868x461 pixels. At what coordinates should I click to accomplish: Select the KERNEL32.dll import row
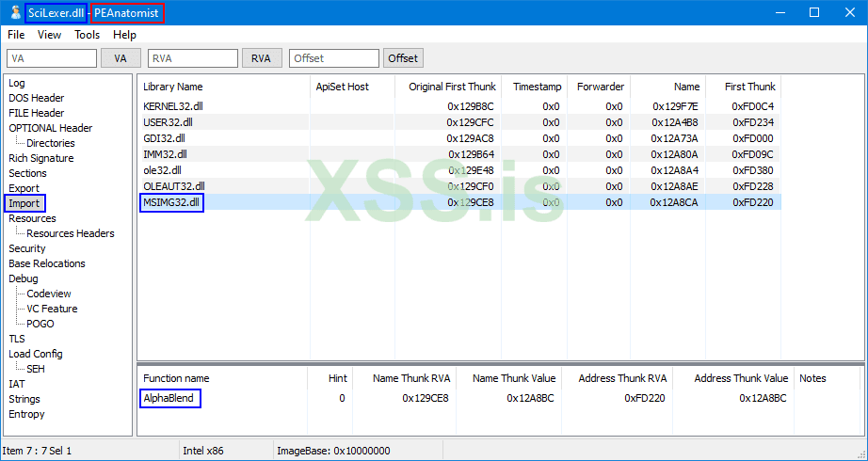pyautogui.click(x=458, y=106)
